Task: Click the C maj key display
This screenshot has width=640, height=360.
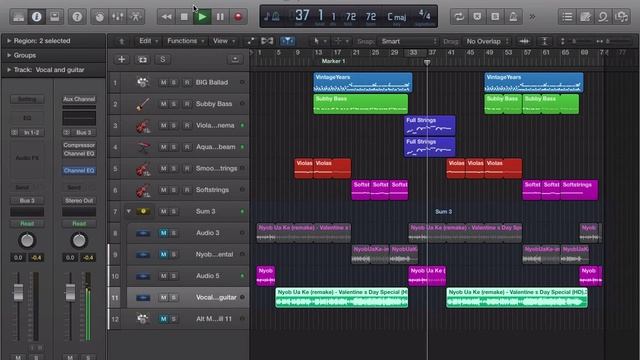Action: [x=397, y=17]
